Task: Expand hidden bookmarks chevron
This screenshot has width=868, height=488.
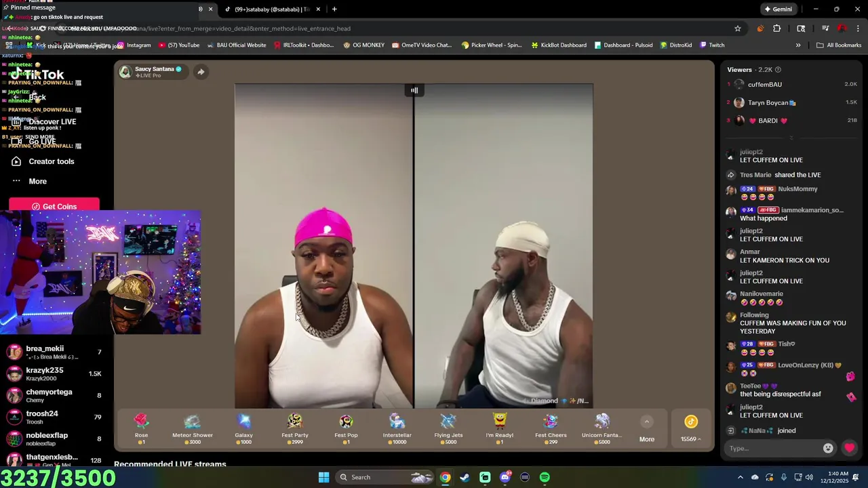Action: click(x=797, y=45)
